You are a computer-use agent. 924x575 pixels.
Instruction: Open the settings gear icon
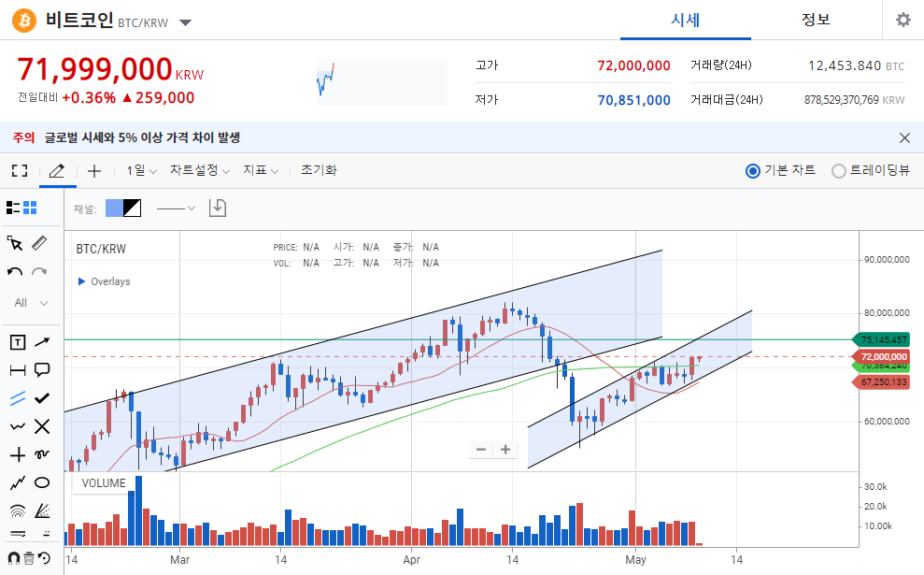click(x=903, y=20)
